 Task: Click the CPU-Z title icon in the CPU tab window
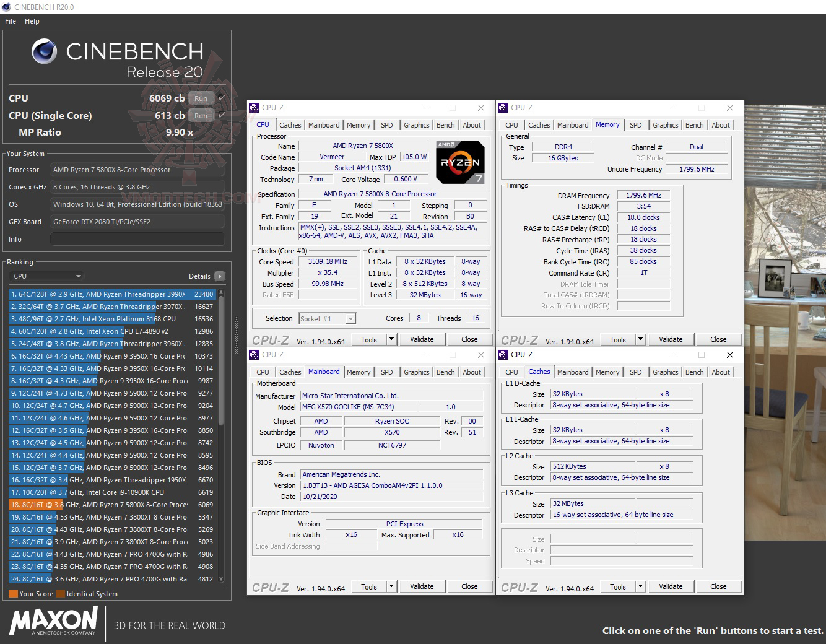(254, 108)
